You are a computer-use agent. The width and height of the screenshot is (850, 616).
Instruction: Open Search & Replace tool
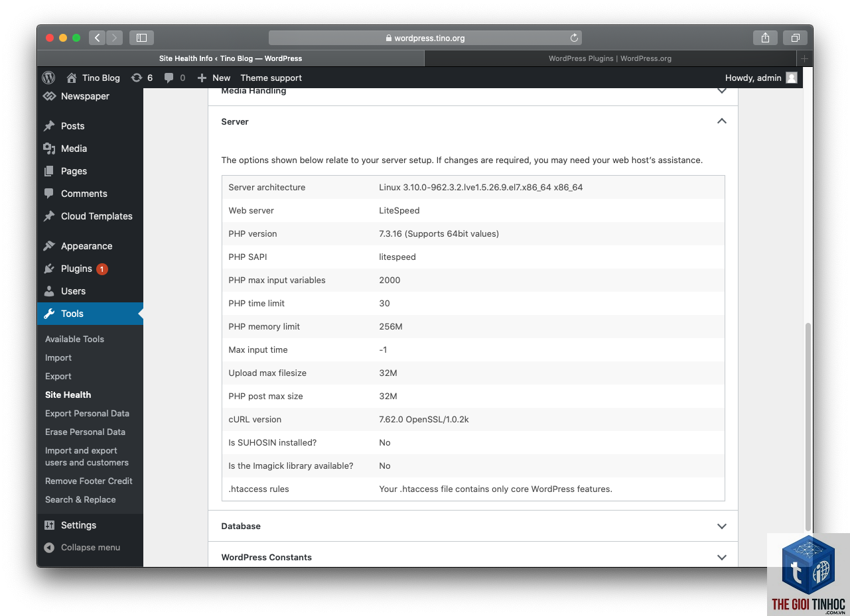coord(80,499)
